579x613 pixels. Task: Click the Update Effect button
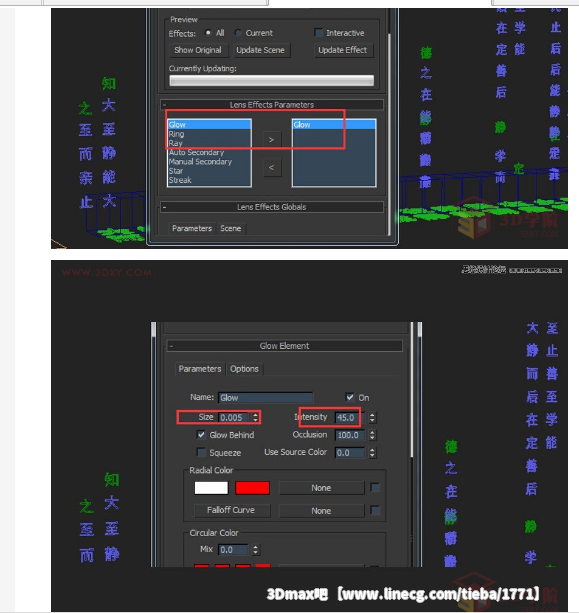pyautogui.click(x=343, y=50)
